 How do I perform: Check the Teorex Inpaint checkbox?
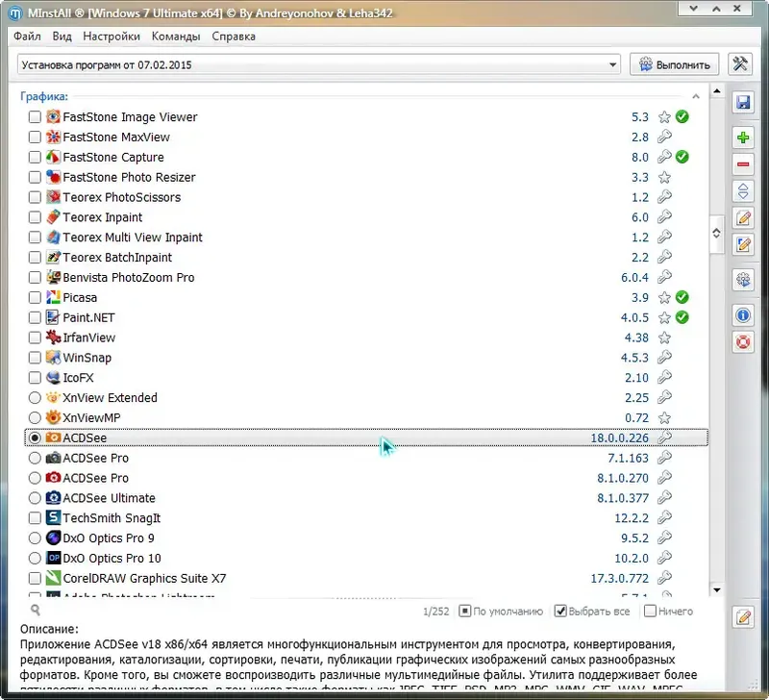pos(35,217)
